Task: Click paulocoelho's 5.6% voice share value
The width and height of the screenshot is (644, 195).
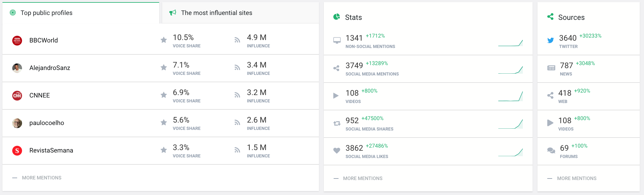Action: coord(181,120)
